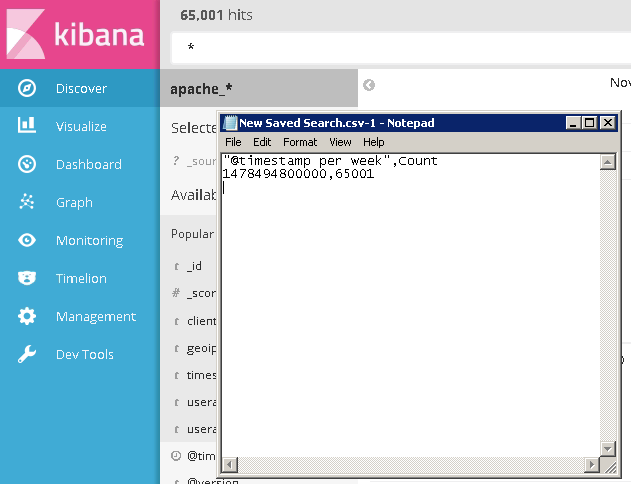Go to Graph page

point(74,202)
